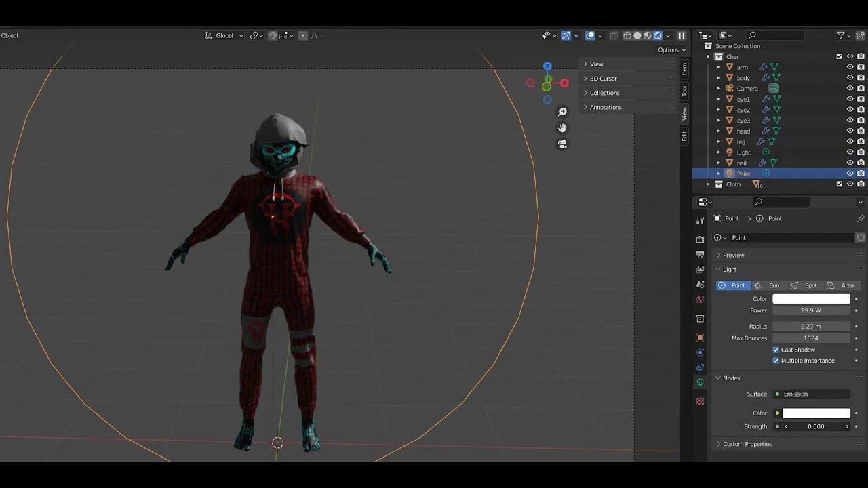Open the World properties tab
The width and height of the screenshot is (868, 488).
(x=701, y=300)
